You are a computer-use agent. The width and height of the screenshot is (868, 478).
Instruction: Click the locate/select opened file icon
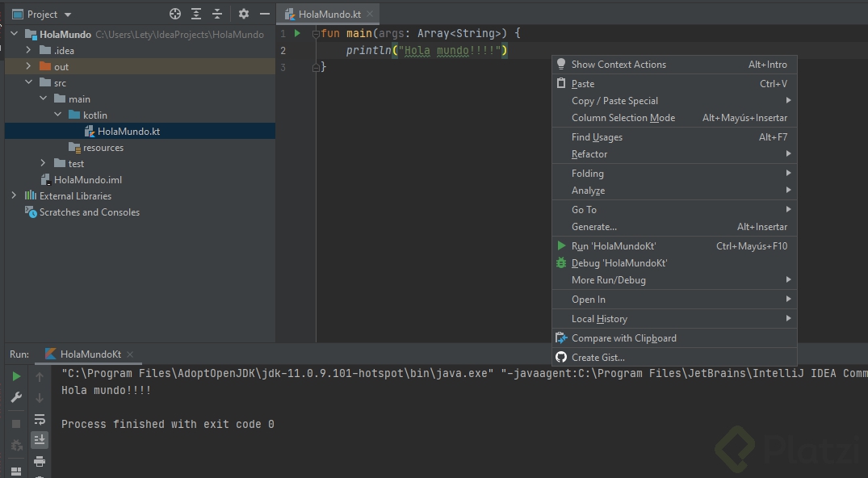[x=175, y=15]
